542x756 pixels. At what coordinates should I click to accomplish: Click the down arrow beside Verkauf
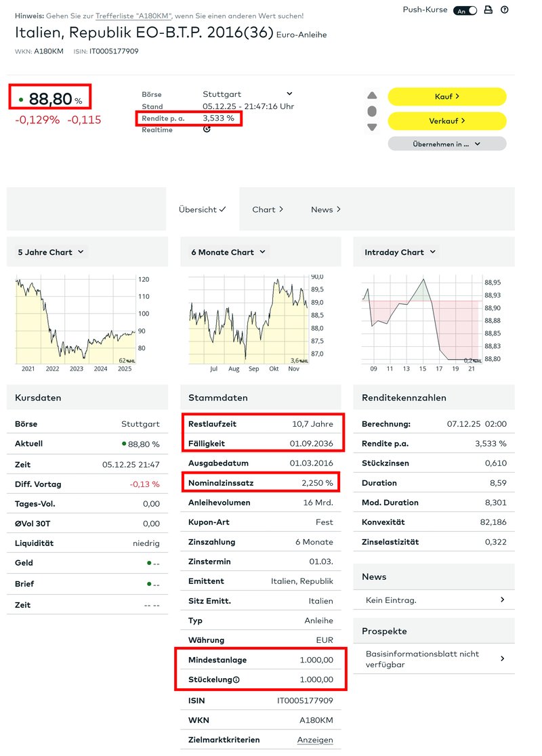[x=371, y=127]
